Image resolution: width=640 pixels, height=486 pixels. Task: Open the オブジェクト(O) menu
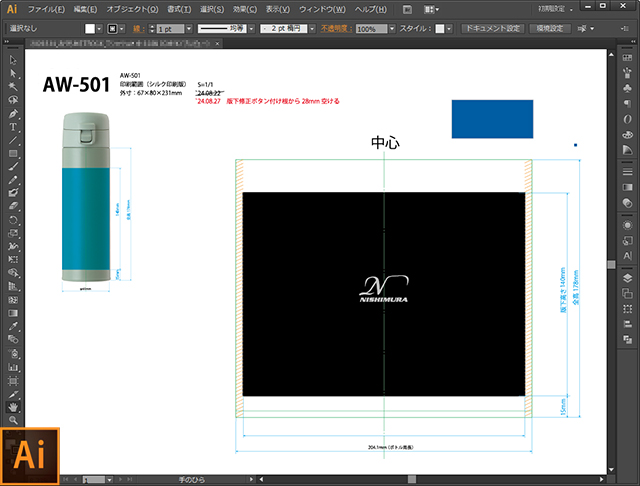point(132,9)
